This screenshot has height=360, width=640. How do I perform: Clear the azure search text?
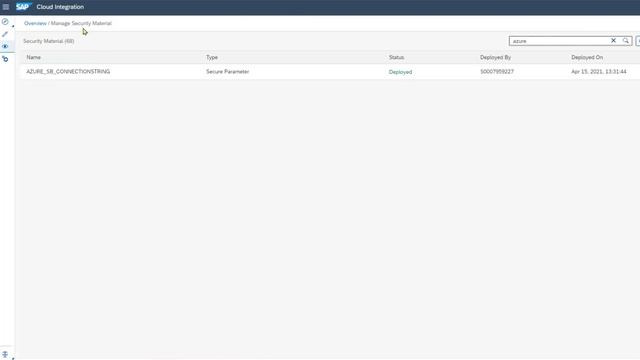click(x=613, y=41)
